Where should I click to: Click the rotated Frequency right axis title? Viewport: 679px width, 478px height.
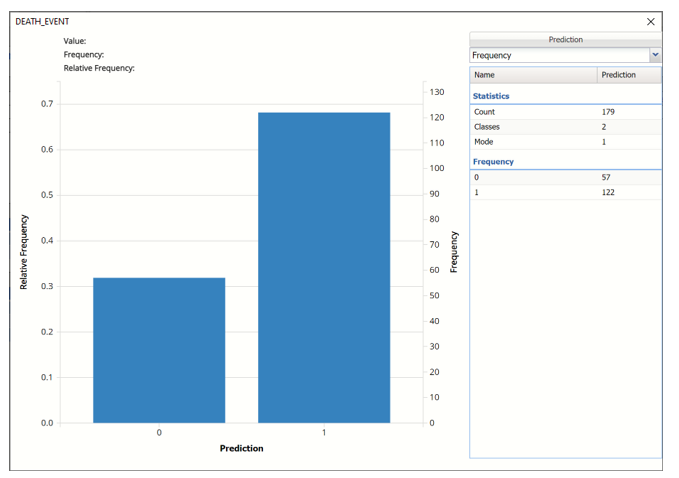(454, 252)
